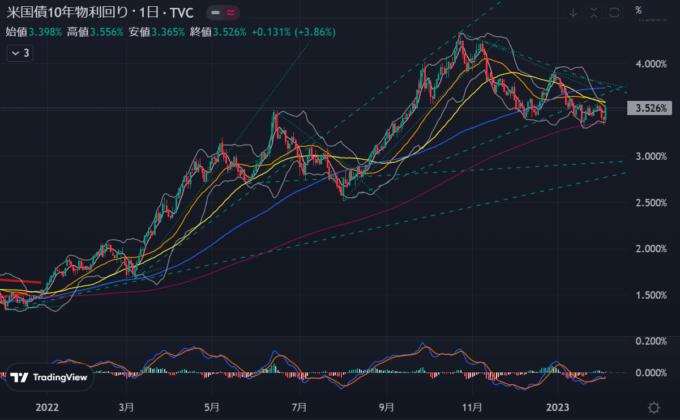Click the +0.131% (+3.86%) change value

(x=287, y=32)
